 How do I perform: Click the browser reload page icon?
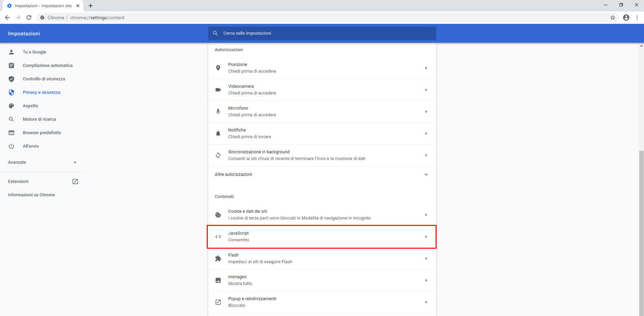(x=29, y=18)
